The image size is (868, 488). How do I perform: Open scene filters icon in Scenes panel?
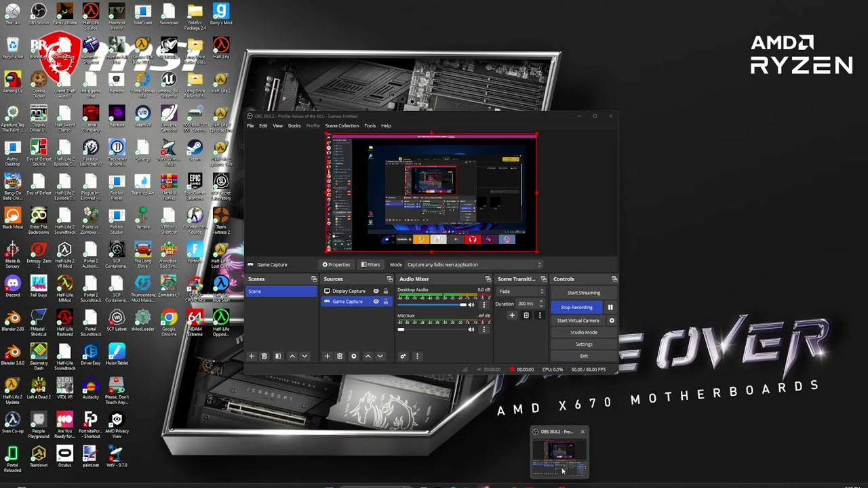pyautogui.click(x=277, y=357)
